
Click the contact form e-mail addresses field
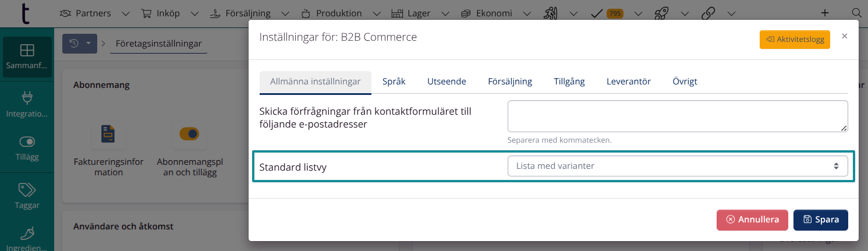678,116
